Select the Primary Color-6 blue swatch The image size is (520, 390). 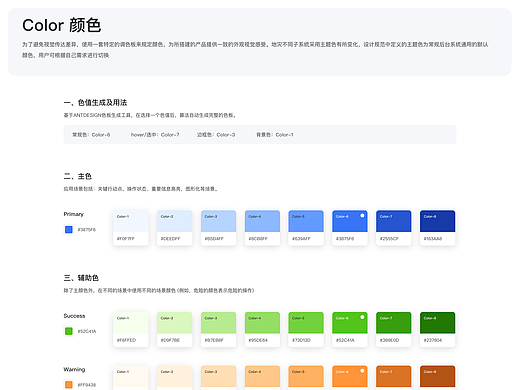point(350,228)
